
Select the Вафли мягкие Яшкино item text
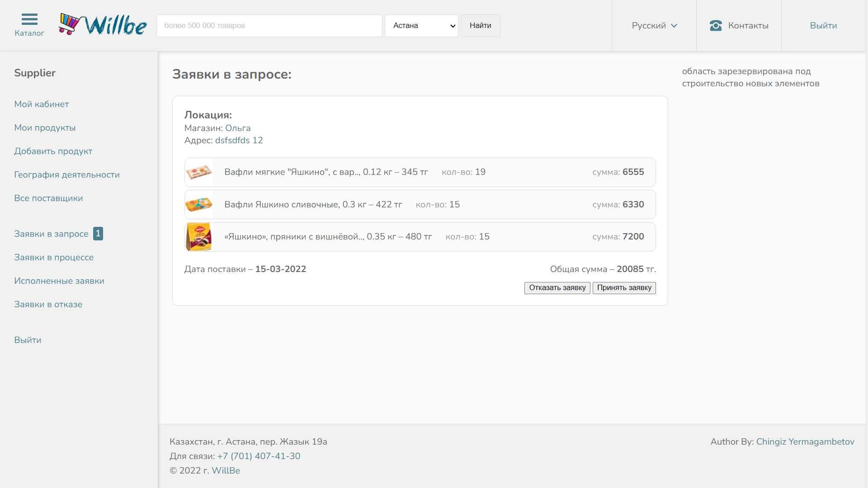(326, 172)
